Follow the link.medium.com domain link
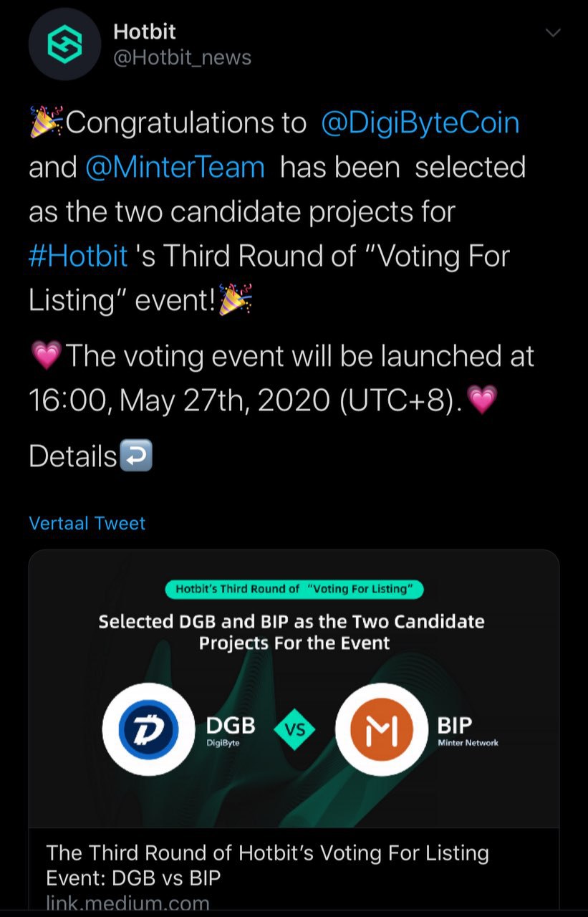The image size is (588, 917). point(128,903)
